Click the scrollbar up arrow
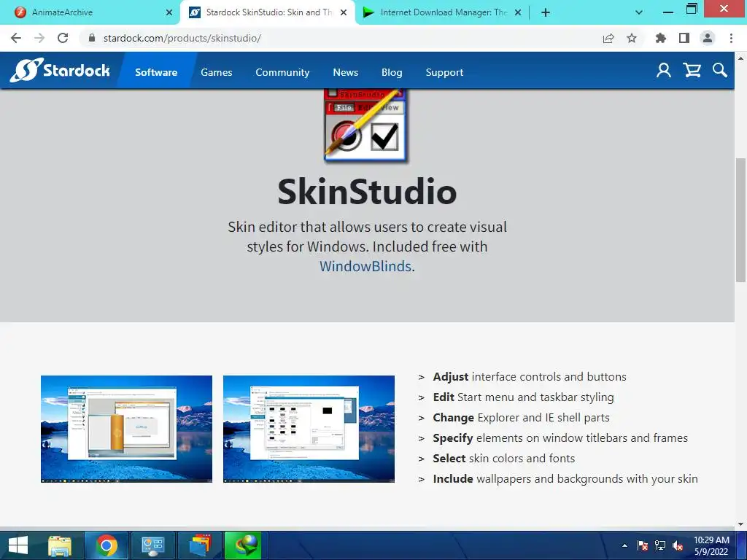This screenshot has width=747, height=560. pyautogui.click(x=740, y=58)
